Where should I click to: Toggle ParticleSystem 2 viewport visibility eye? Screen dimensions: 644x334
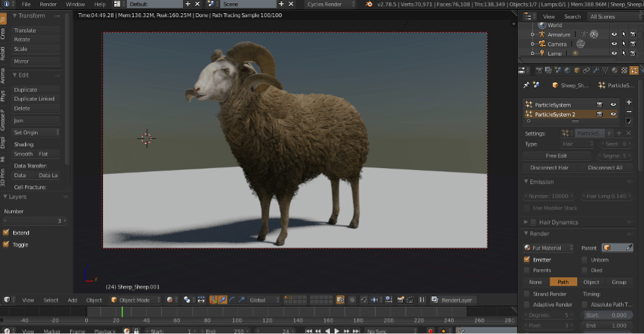[x=613, y=114]
